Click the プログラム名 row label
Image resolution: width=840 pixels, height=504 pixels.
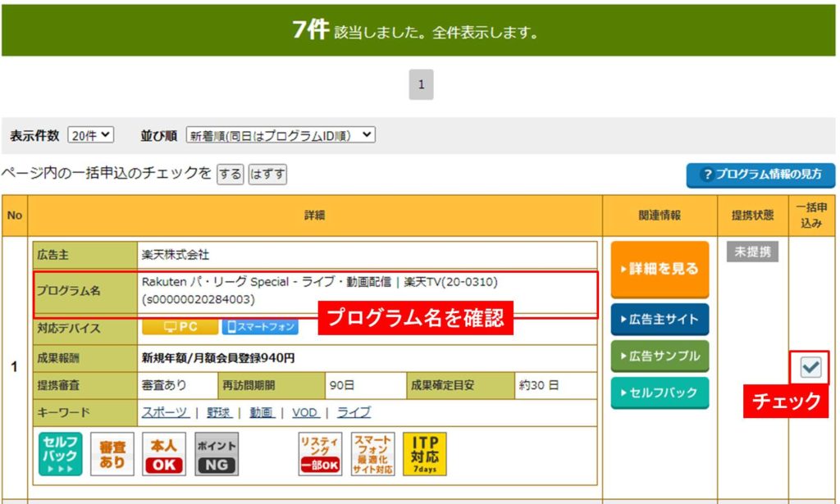69,291
